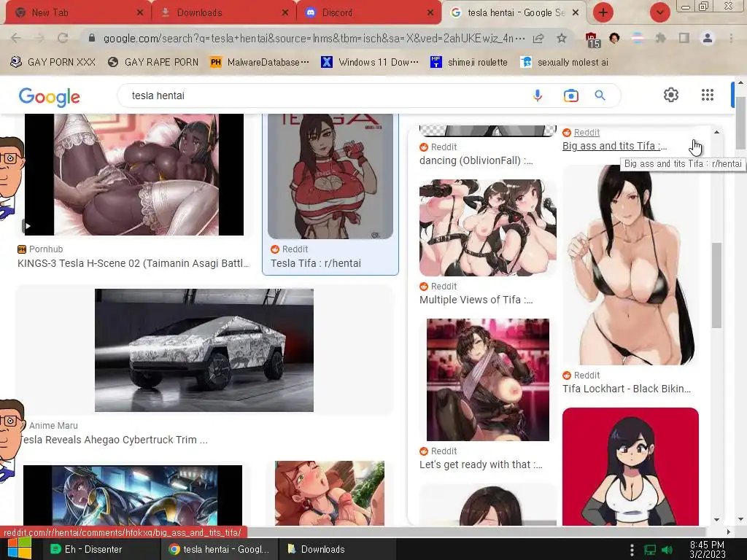Open the MalwareDatabase bookmark
Screen dimensions: 747x560
pyautogui.click(x=260, y=62)
